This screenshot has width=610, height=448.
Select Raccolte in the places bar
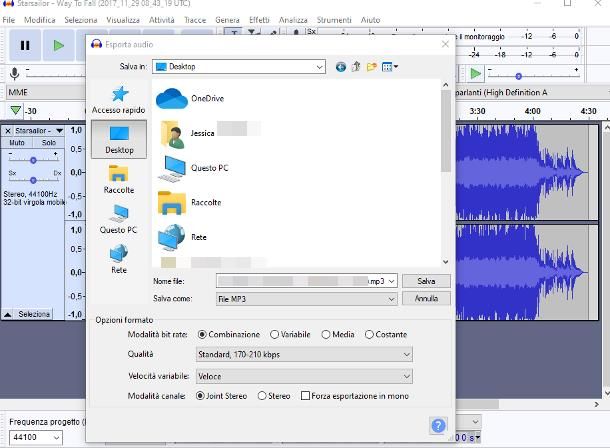tap(119, 179)
